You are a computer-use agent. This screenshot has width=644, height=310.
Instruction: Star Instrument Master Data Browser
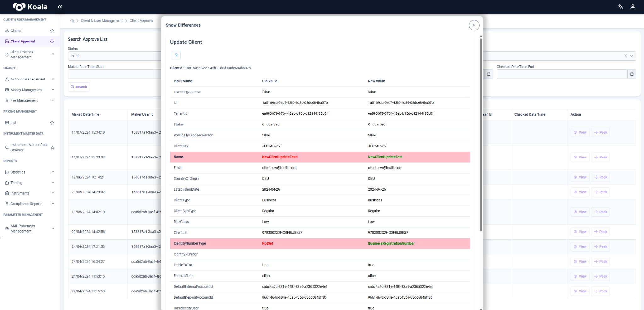(53, 147)
